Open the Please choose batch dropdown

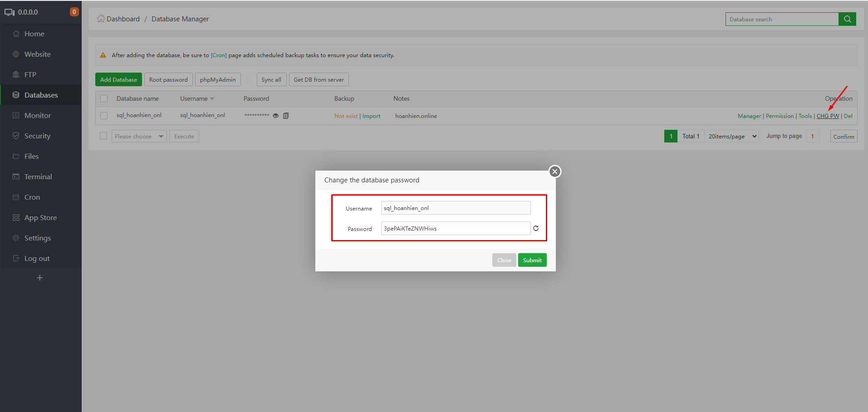point(139,136)
